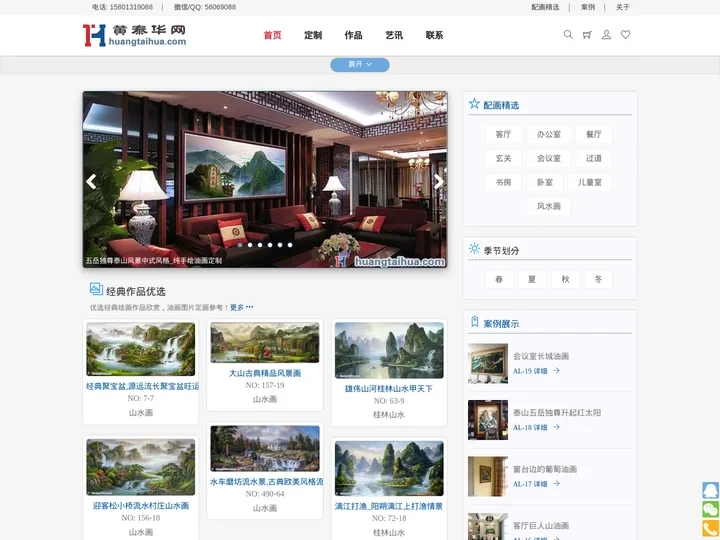Click the main Taishan living room banner
The image size is (720, 540).
click(265, 180)
